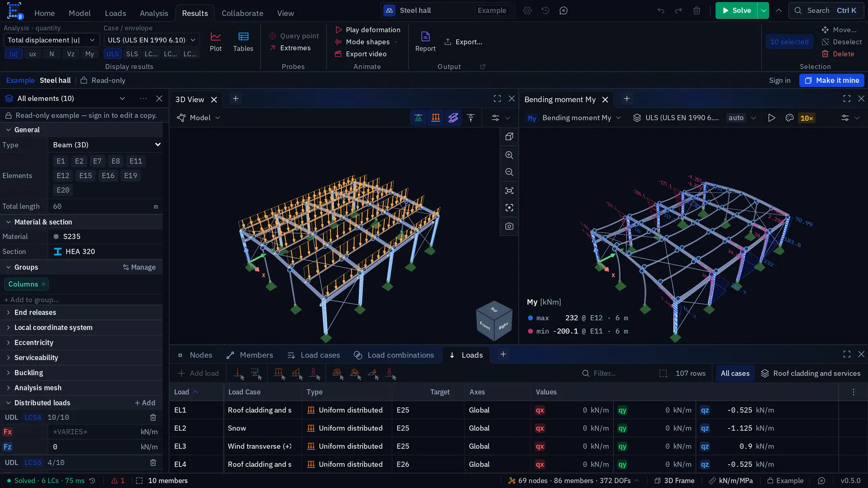Click the S235 material swatch
This screenshot has width=868, height=488.
coord(56,237)
